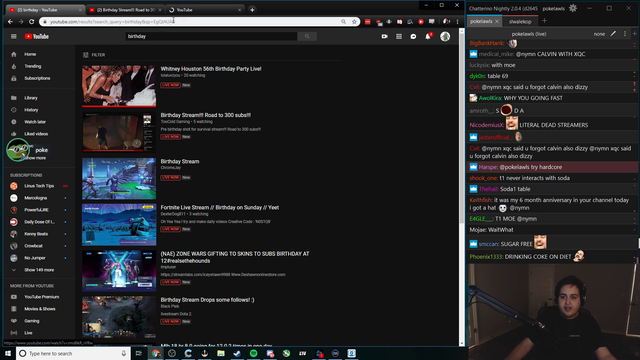Open the ChromeJay Birthday Stream thumbnail
Viewport: 640px width, 360px height.
(119, 179)
